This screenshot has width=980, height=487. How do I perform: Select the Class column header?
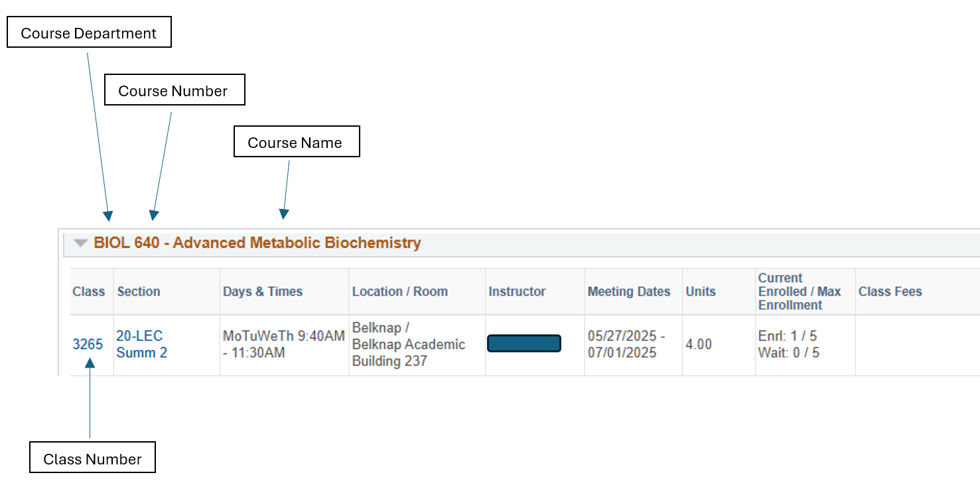(89, 291)
